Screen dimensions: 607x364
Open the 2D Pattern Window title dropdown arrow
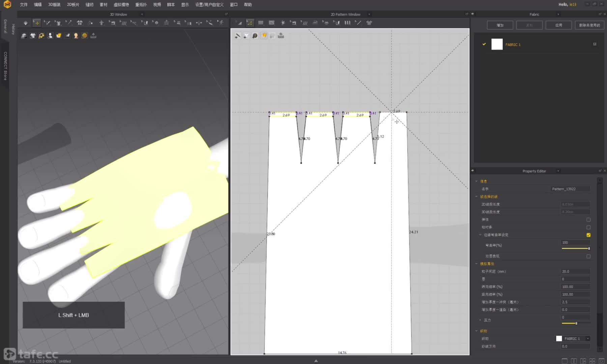pyautogui.click(x=369, y=14)
